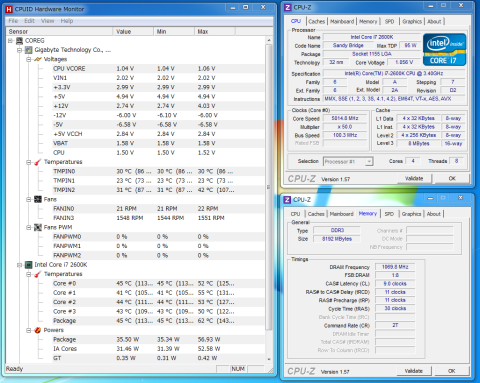Screen dimensions: 480x383
Task: Select the FANIN3 fan row
Action: (159, 218)
